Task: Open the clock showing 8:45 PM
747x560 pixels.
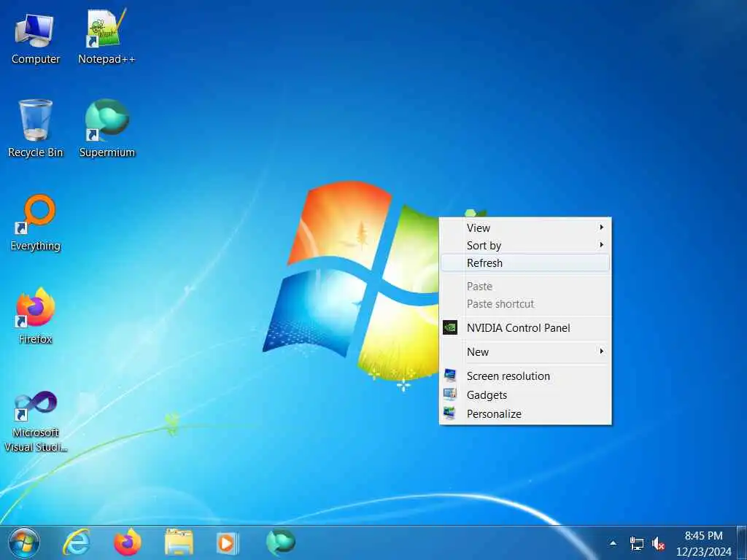Action: pyautogui.click(x=703, y=543)
